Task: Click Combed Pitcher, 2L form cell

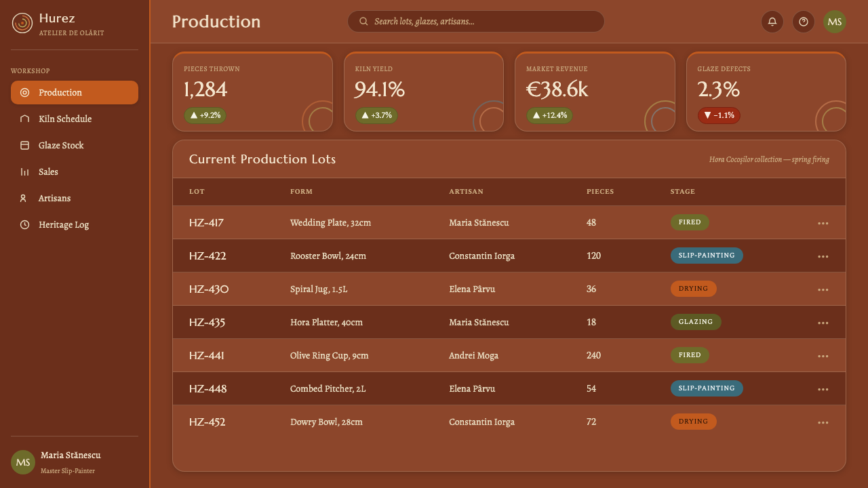Action: pyautogui.click(x=328, y=389)
